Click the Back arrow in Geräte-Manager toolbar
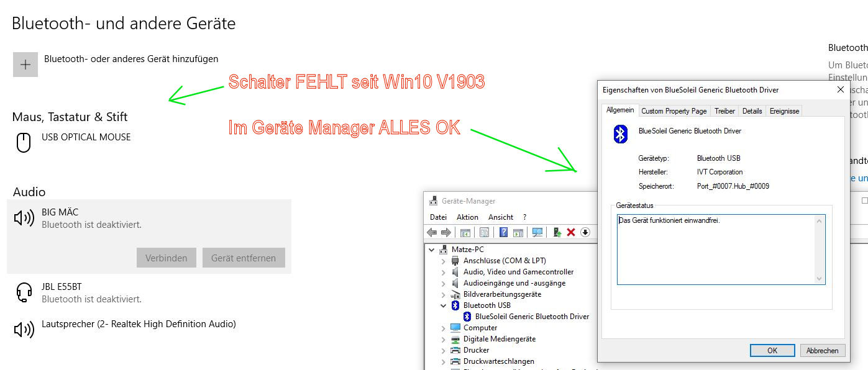The height and width of the screenshot is (370, 868). click(x=432, y=232)
